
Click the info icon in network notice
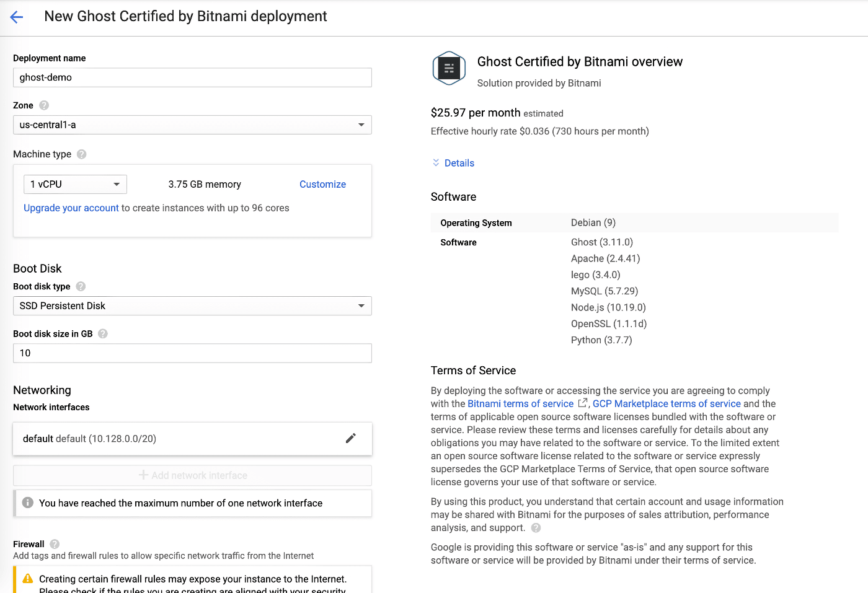pos(28,503)
